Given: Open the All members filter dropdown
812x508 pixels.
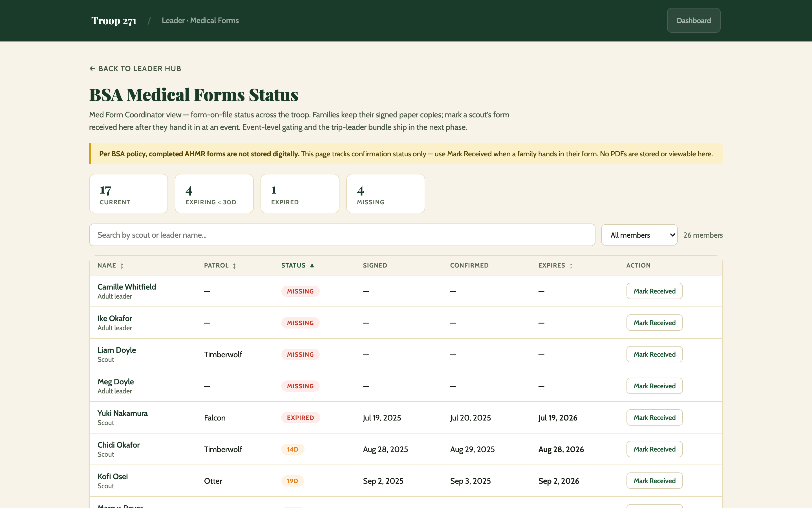Looking at the screenshot, I should (x=639, y=235).
